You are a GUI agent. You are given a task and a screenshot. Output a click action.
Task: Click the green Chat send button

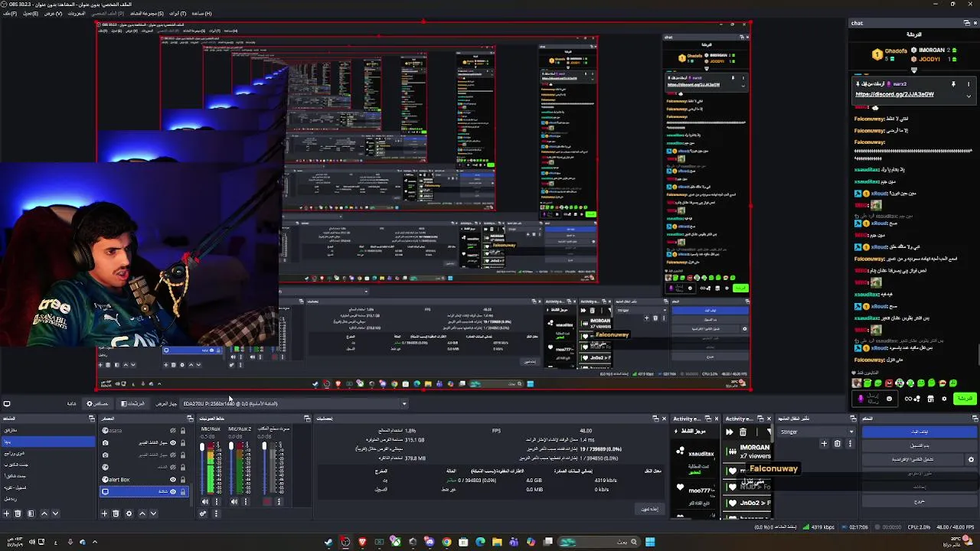965,399
